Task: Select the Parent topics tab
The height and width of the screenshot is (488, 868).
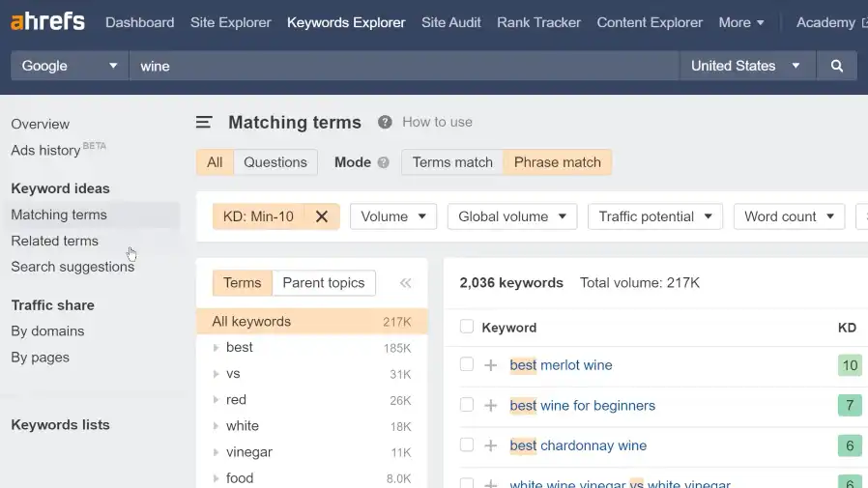Action: 324,283
